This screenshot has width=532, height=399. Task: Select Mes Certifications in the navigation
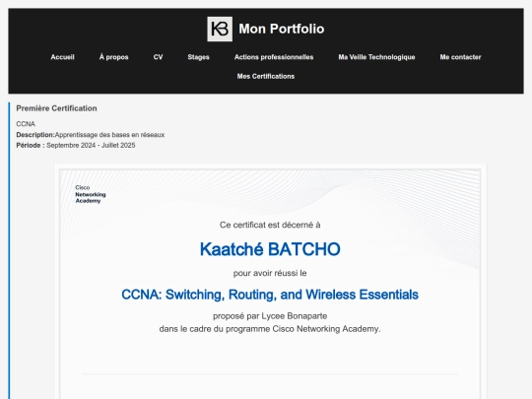pyautogui.click(x=266, y=76)
